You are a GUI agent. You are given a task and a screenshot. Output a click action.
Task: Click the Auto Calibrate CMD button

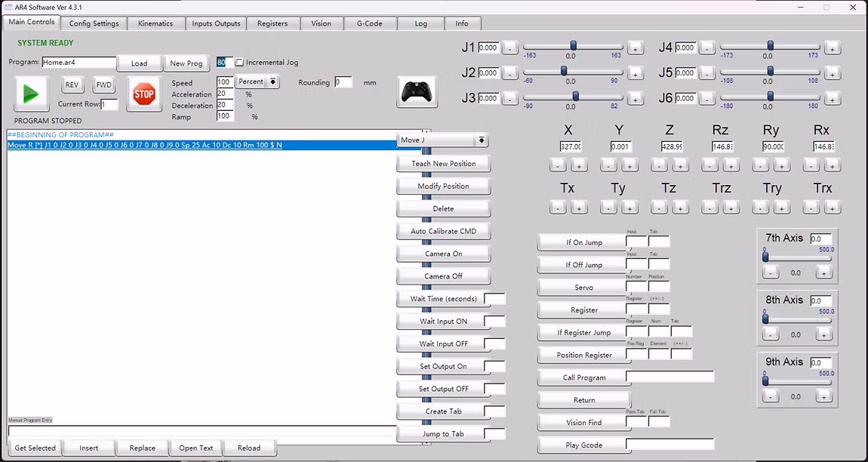(443, 231)
